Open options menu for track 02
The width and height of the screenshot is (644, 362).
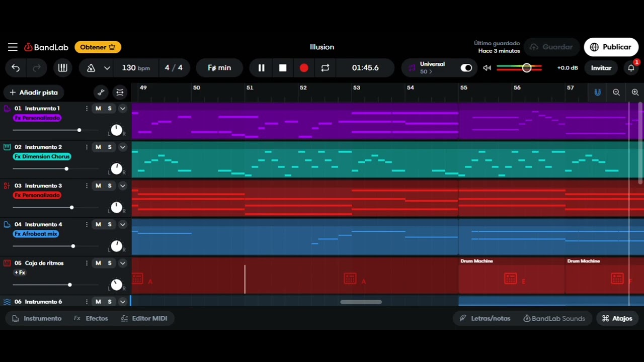click(87, 147)
